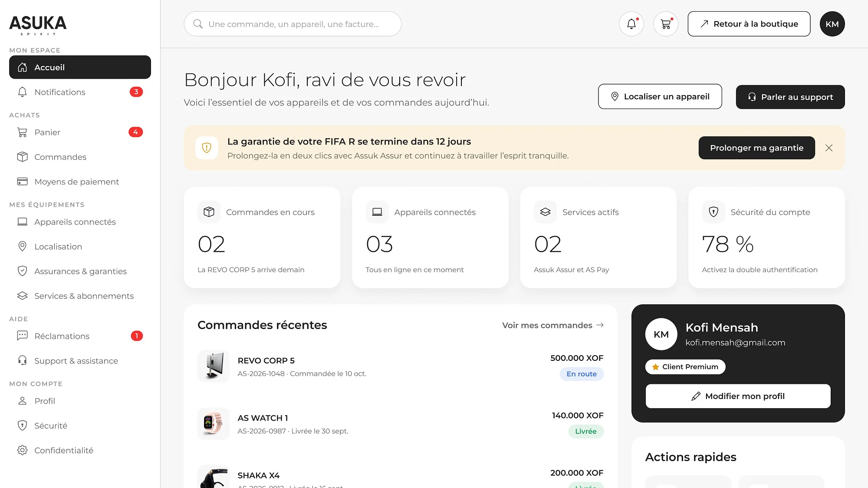
Task: Open Commandes in the sidebar
Action: [80, 157]
